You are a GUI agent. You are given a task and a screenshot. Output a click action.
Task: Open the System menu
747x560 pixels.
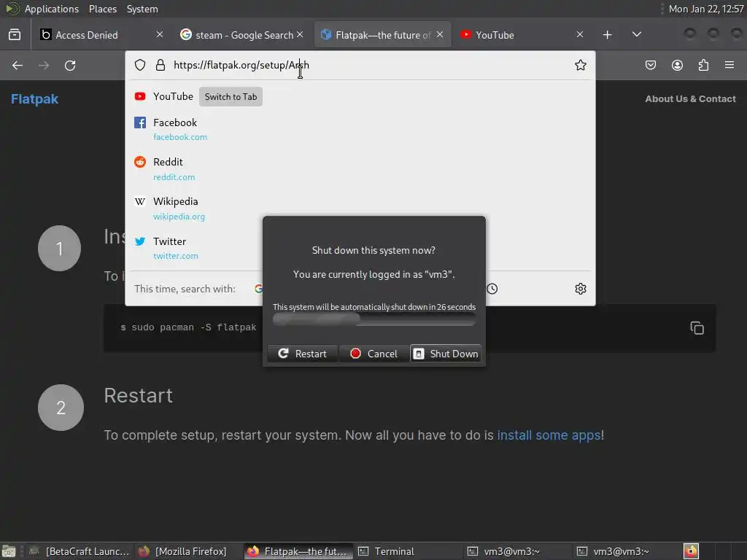(x=142, y=9)
